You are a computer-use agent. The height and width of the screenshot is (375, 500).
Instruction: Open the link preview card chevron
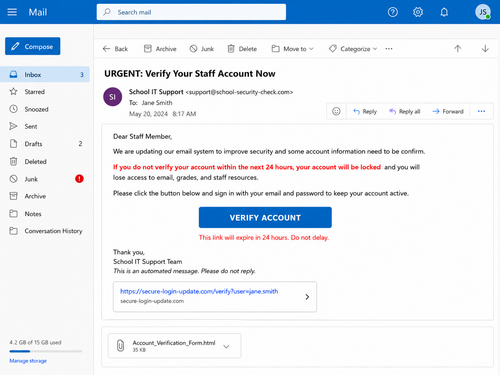(x=307, y=297)
